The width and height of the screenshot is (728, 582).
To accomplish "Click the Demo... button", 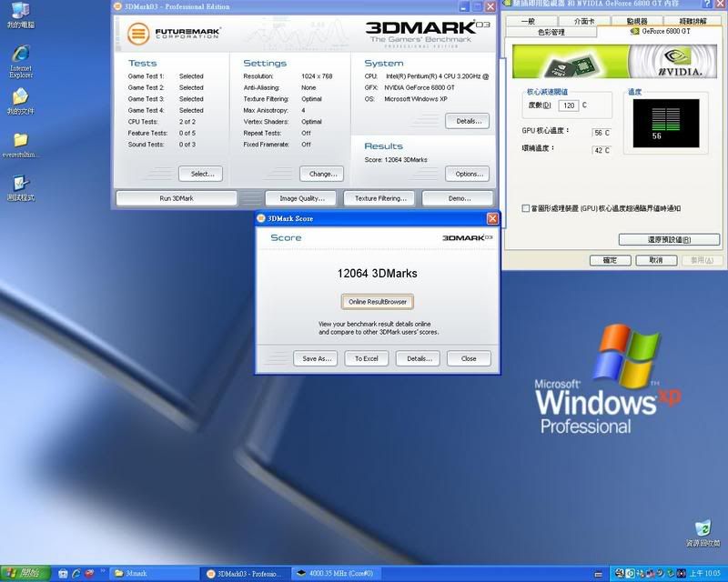I will [458, 198].
